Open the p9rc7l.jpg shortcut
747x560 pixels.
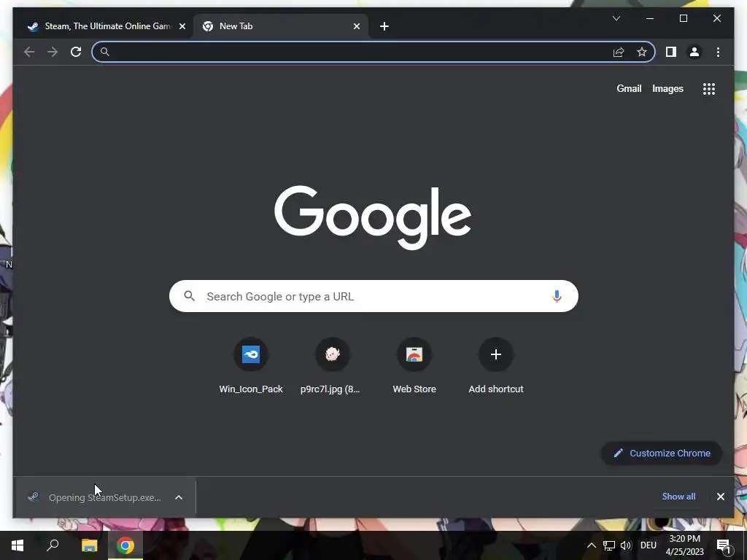(x=332, y=365)
